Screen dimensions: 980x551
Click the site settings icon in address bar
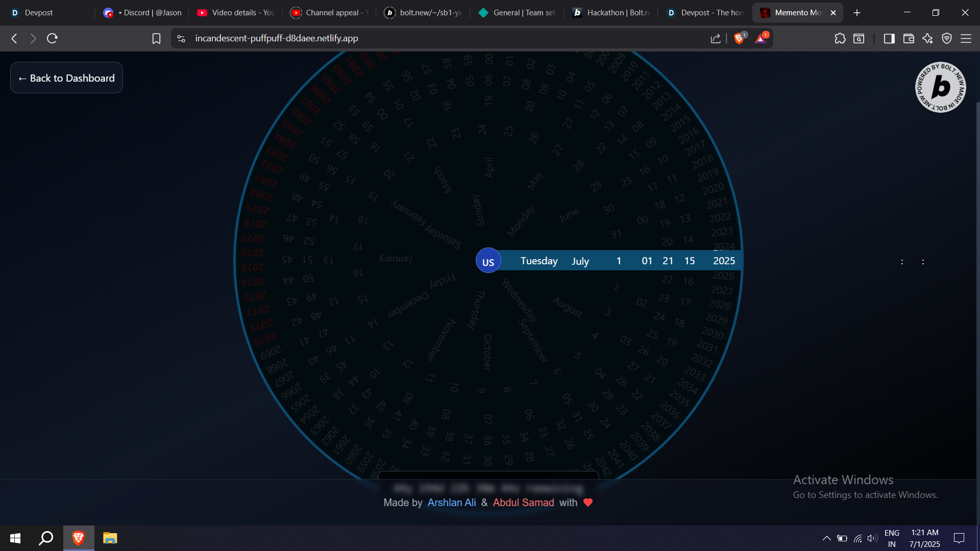(x=181, y=38)
